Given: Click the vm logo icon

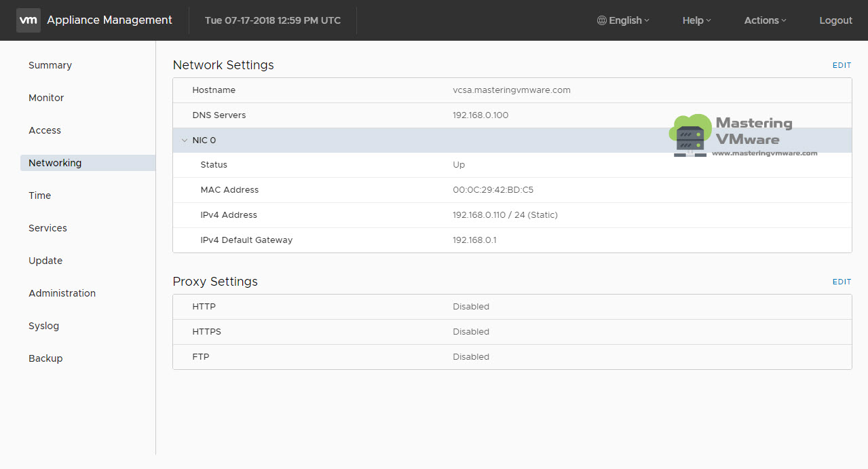Looking at the screenshot, I should point(28,20).
